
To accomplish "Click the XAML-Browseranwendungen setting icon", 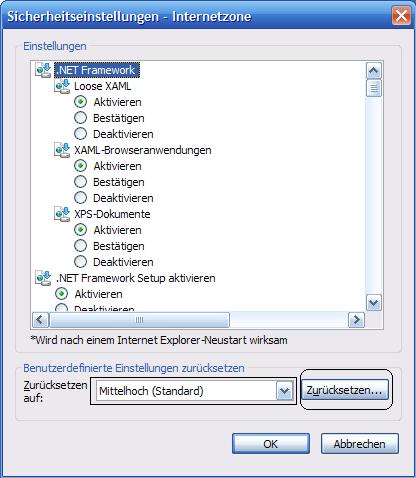I will (62, 150).
